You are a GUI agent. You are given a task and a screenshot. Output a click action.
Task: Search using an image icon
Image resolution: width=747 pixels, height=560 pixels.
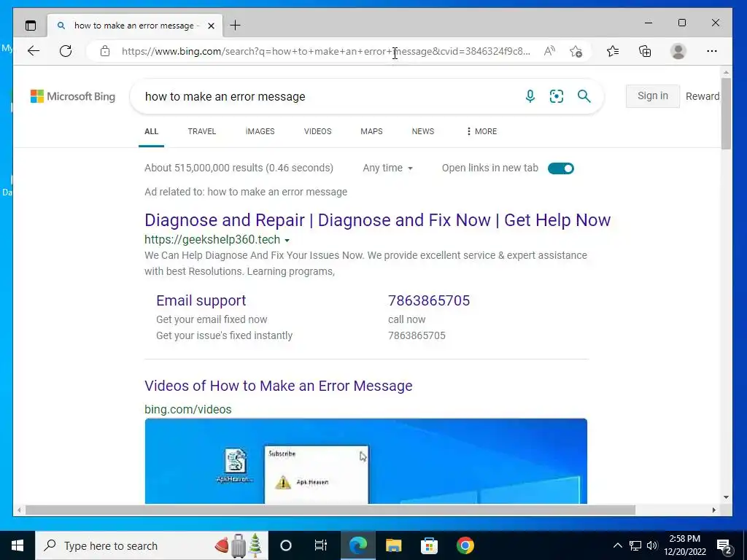[x=557, y=96]
